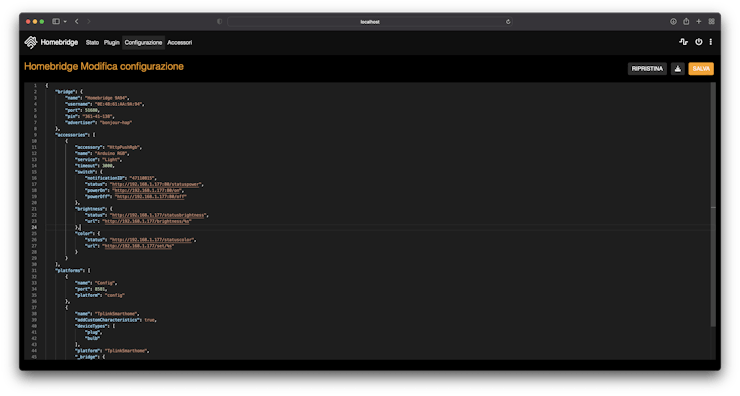740x396 pixels.
Task: Open a new tab with plus icon
Action: tap(698, 21)
